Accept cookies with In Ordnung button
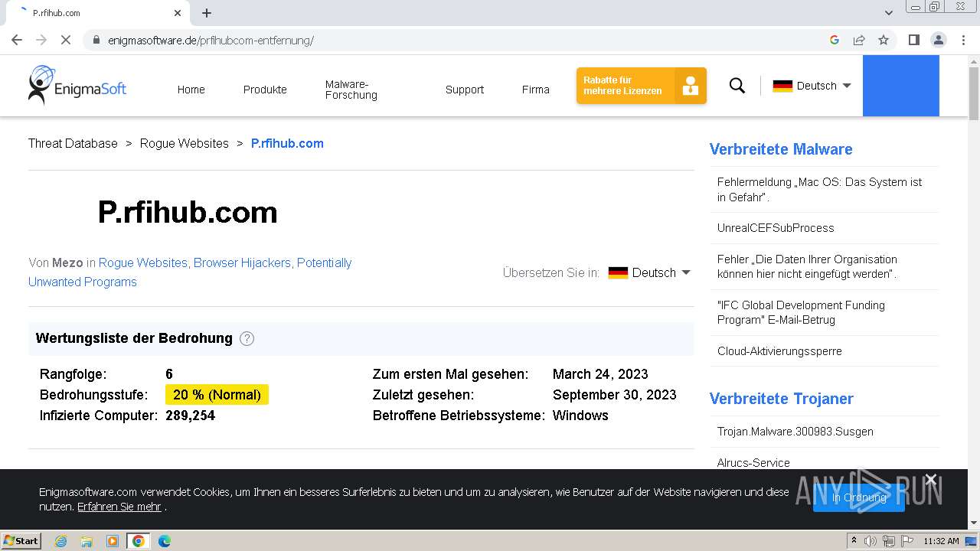980x551 pixels. [x=859, y=497]
